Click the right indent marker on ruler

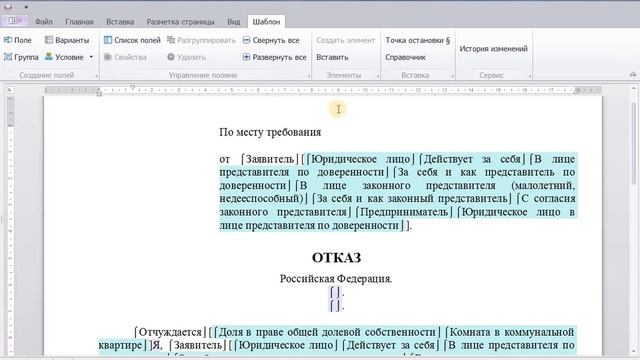tap(576, 91)
